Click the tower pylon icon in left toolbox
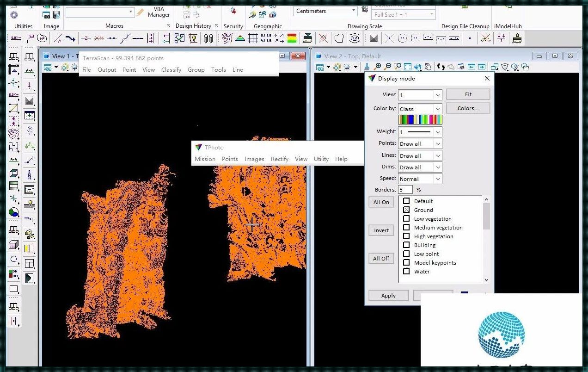588x372 pixels. click(30, 175)
